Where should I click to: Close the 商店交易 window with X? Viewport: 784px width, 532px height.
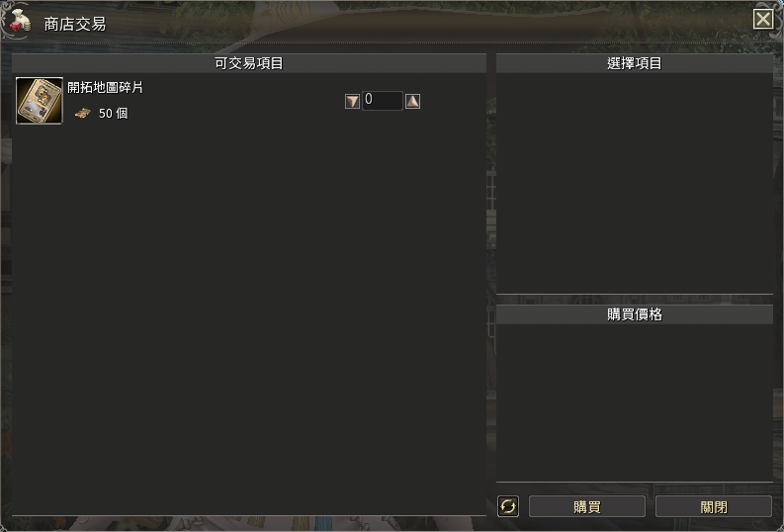763,20
